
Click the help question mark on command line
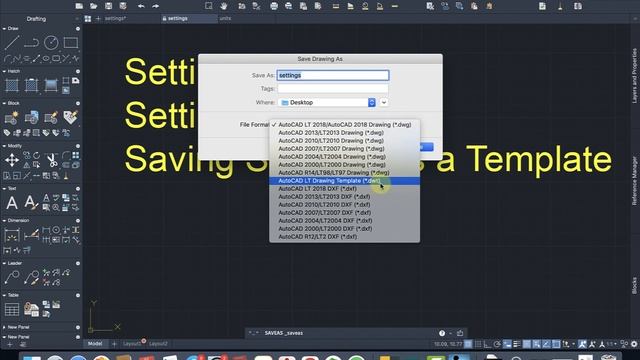click(442, 333)
